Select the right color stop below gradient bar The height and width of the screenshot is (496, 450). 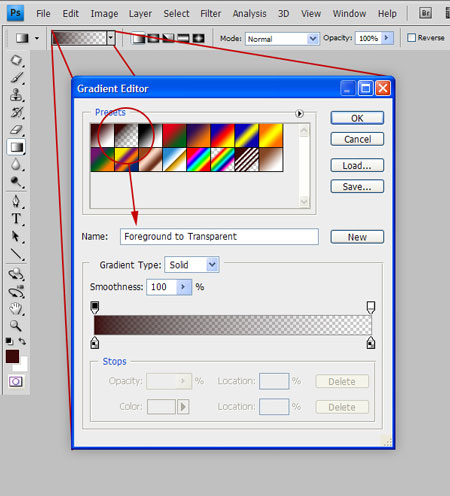(x=371, y=343)
